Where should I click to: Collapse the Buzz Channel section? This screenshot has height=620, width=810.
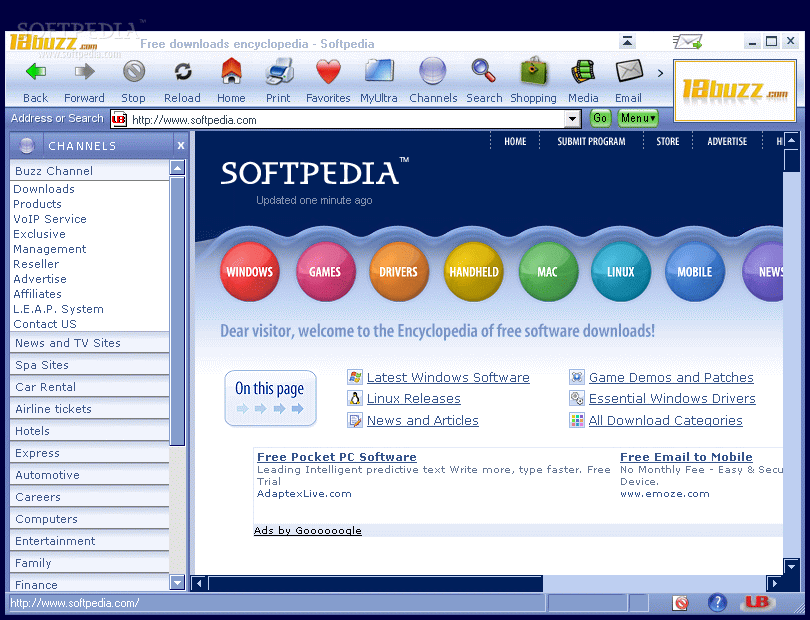(89, 171)
